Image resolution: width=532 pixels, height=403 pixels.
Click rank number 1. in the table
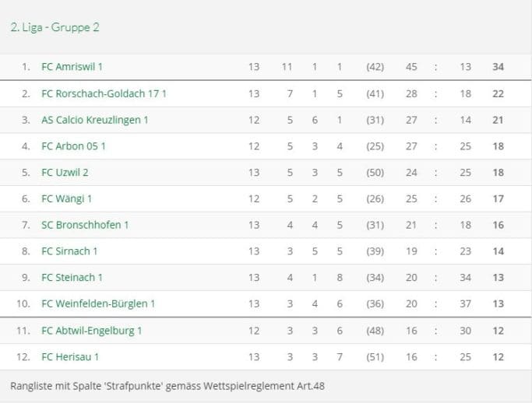coord(26,67)
